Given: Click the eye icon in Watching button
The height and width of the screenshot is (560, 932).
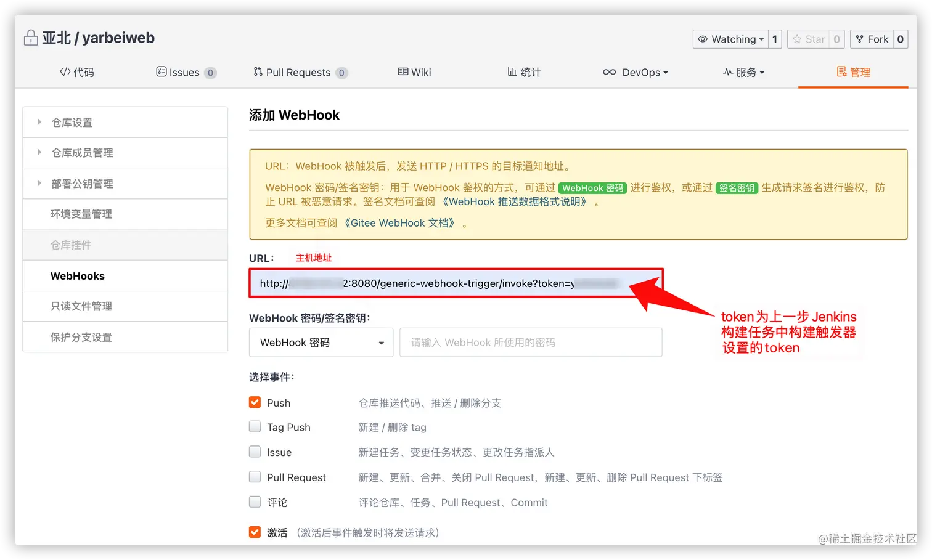Looking at the screenshot, I should [703, 39].
